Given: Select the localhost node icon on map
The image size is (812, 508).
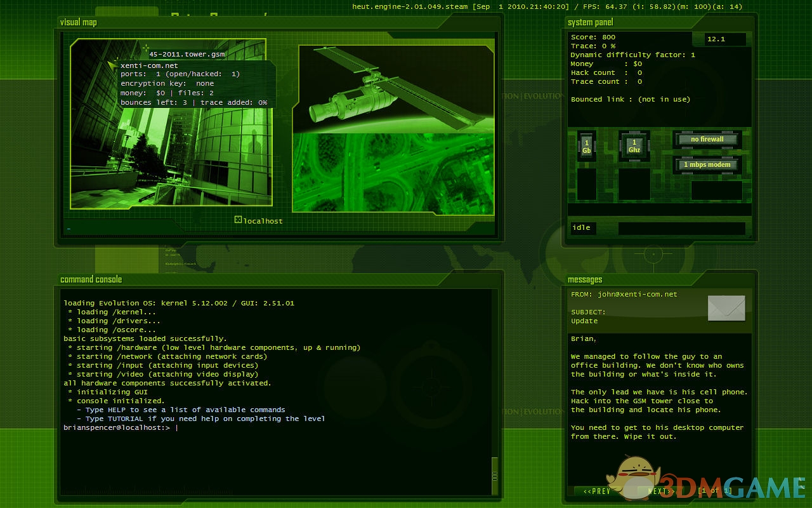Looking at the screenshot, I should (x=239, y=220).
